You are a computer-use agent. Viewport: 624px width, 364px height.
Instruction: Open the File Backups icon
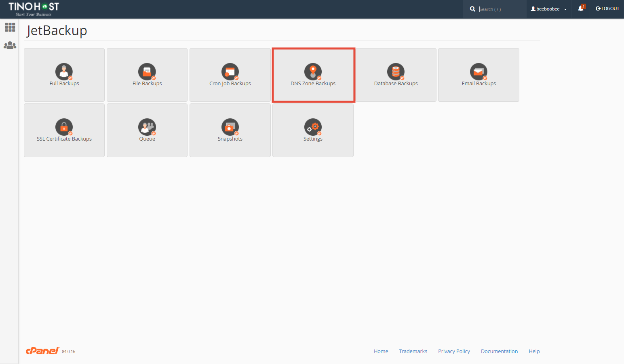147,72
